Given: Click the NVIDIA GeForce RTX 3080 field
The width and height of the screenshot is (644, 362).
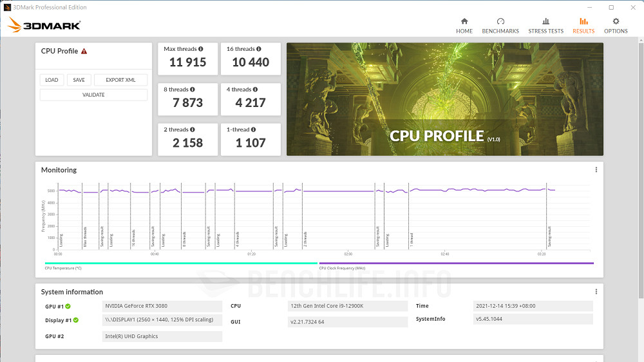Looking at the screenshot, I should click(162, 306).
